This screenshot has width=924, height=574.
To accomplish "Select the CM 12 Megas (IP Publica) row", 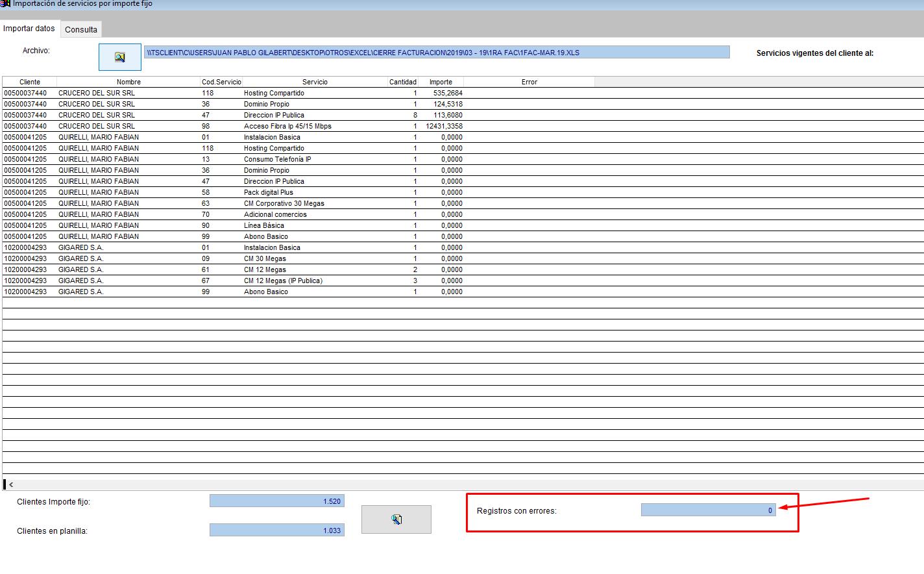I will pyautogui.click(x=283, y=281).
